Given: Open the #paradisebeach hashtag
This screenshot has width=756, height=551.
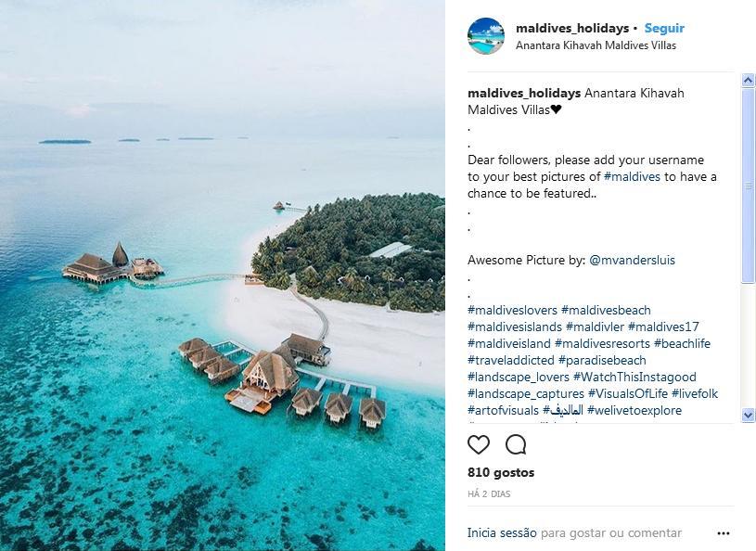Looking at the screenshot, I should 602,361.
